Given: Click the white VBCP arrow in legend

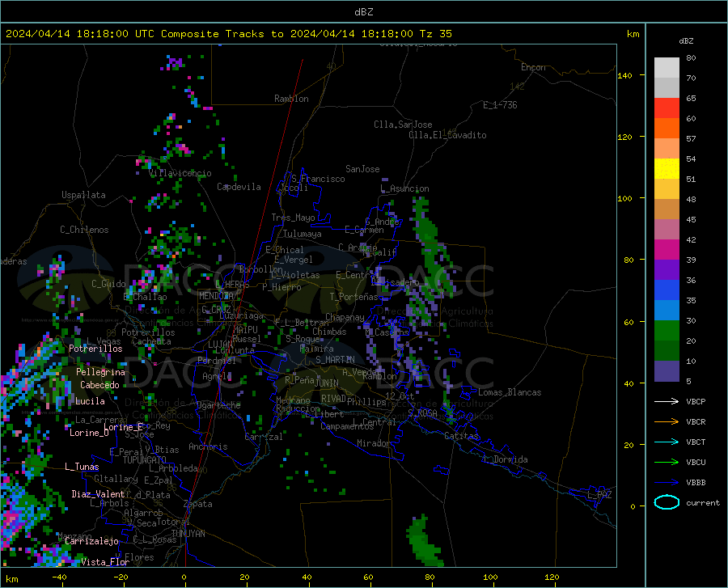Looking at the screenshot, I should 667,401.
